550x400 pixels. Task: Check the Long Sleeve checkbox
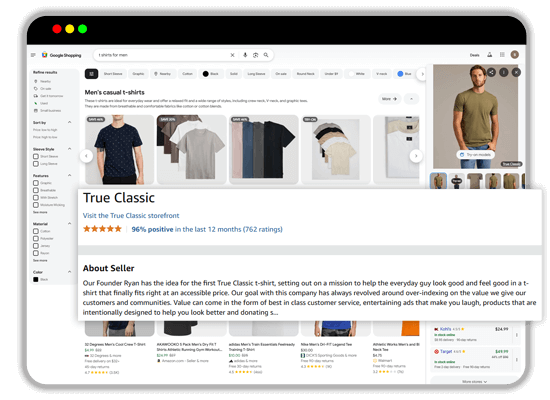point(36,164)
